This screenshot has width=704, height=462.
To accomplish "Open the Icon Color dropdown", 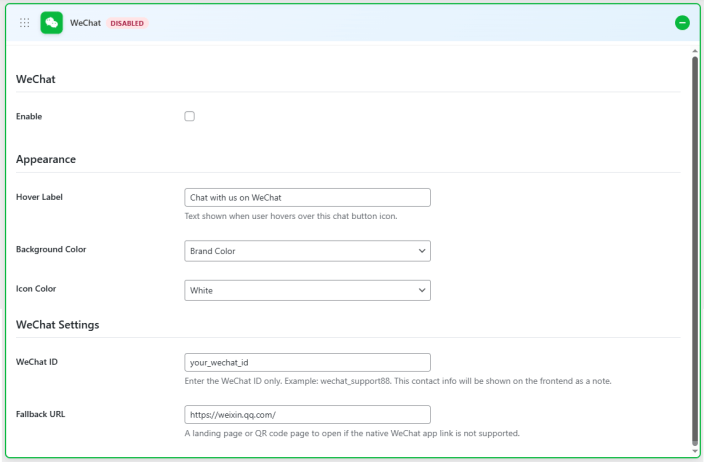I will (x=307, y=290).
